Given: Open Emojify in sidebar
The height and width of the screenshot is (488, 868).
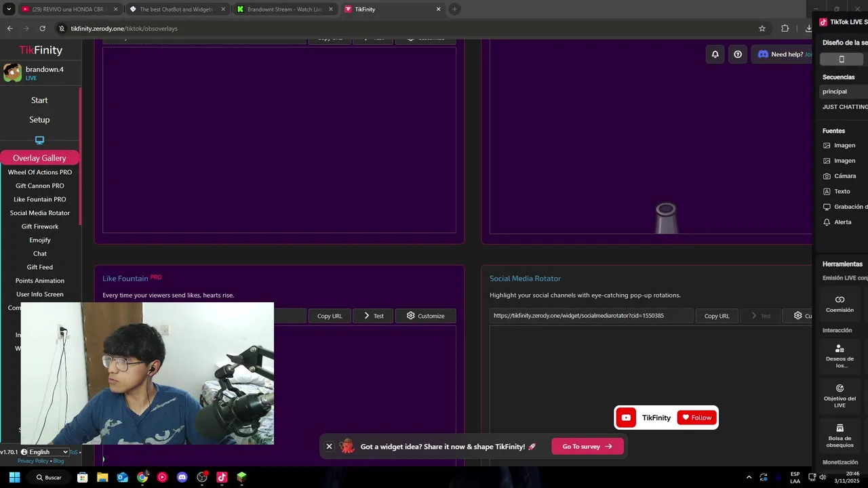Looking at the screenshot, I should pyautogui.click(x=40, y=240).
